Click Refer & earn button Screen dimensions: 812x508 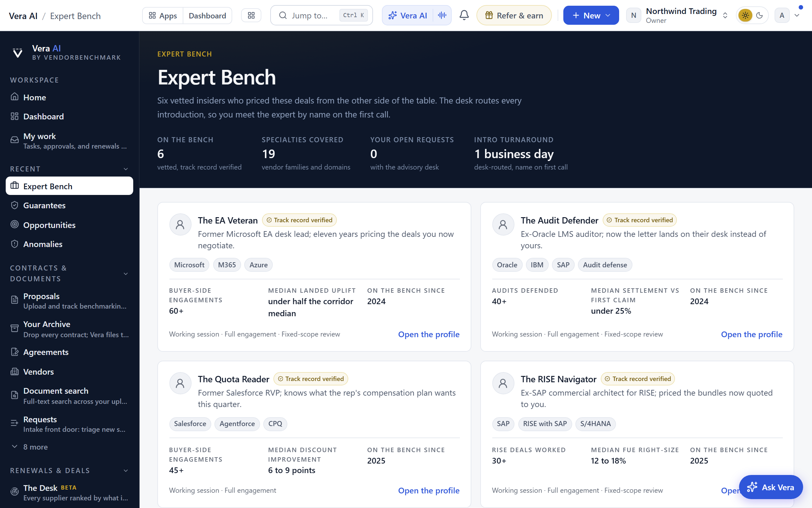[x=514, y=16]
